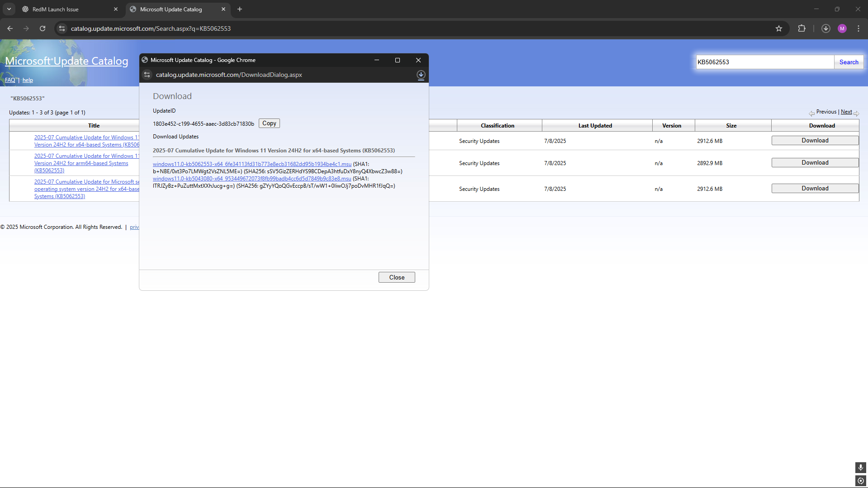Click the circular target icon at bottom right
The image size is (868, 488).
coord(861,481)
